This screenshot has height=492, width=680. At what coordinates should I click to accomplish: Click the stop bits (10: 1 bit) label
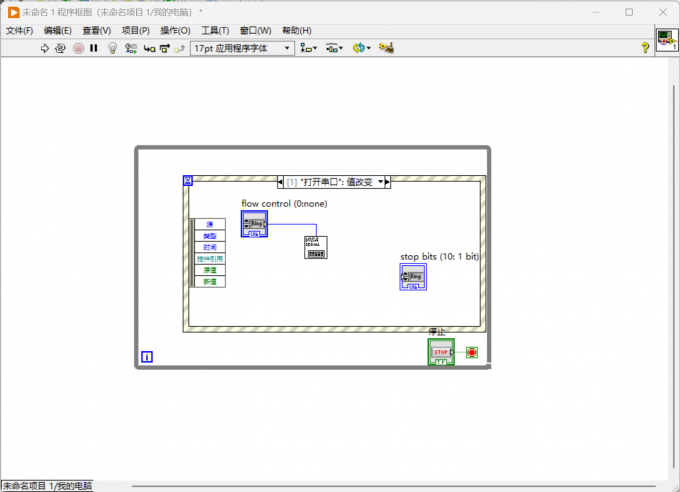tap(439, 256)
